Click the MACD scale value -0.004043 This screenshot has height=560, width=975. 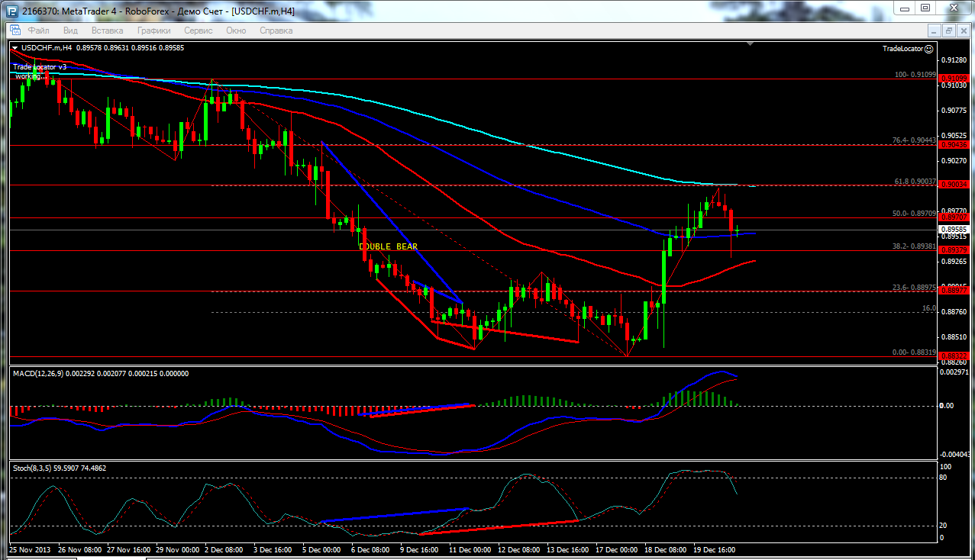957,454
